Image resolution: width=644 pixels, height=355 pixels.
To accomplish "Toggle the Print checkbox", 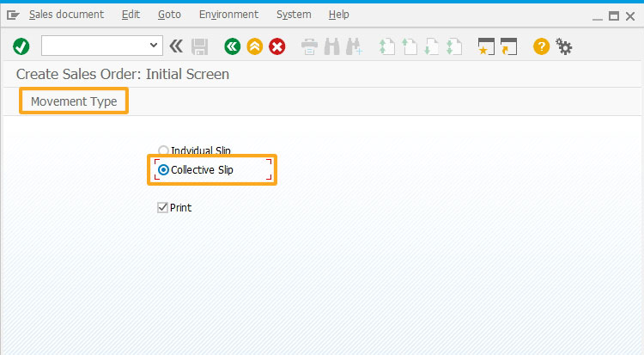I will pos(162,207).
